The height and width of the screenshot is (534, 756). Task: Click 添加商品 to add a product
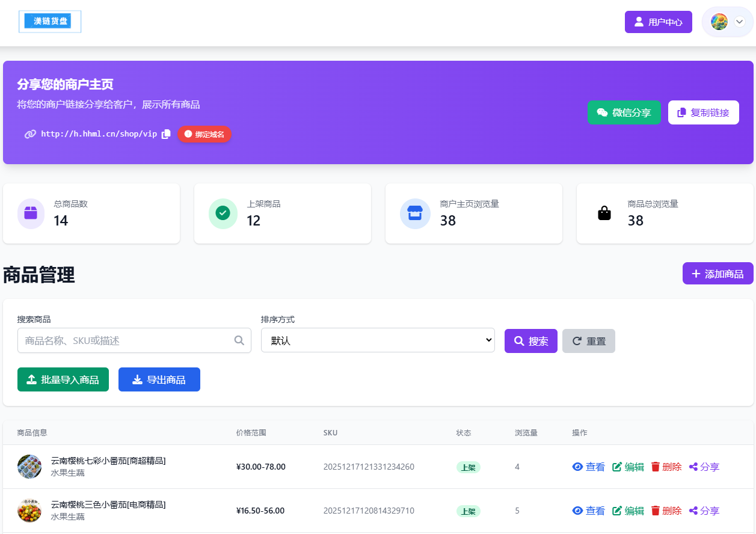pyautogui.click(x=718, y=274)
